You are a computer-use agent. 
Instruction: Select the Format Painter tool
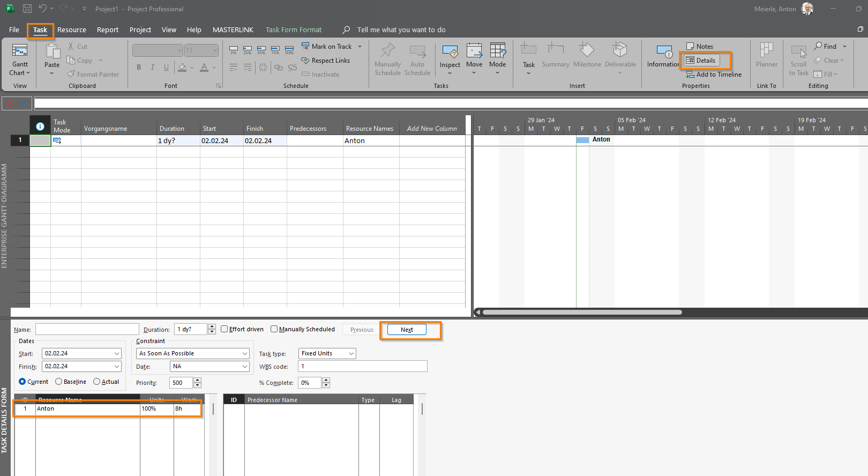pos(93,75)
